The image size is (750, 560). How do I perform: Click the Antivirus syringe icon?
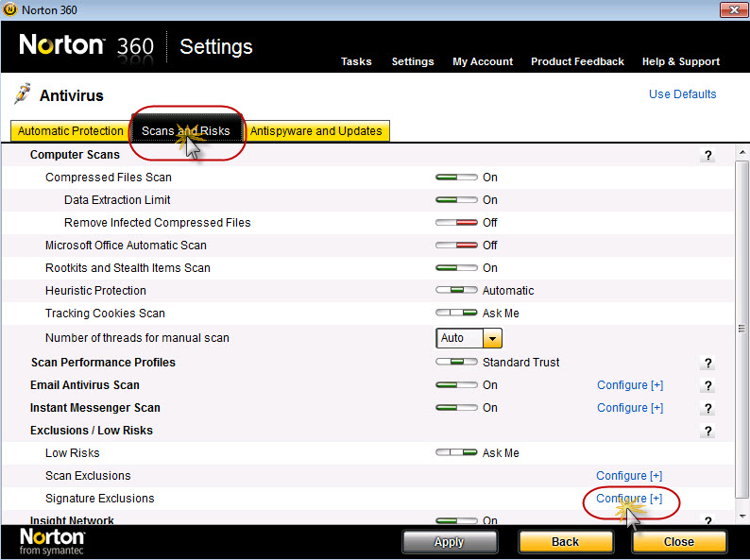coord(22,93)
